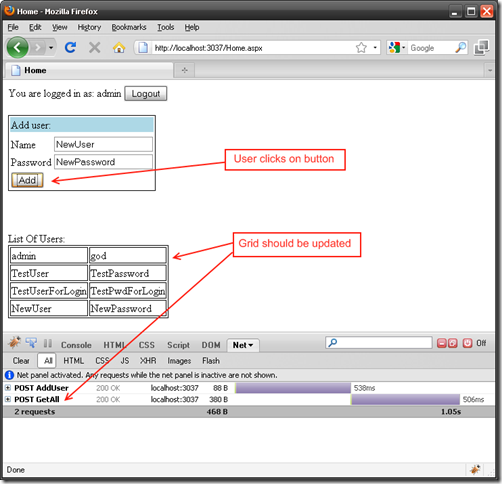Viewport: 502px width, 484px height.
Task: Click the 'TestPassword' grid cell
Action: (128, 273)
